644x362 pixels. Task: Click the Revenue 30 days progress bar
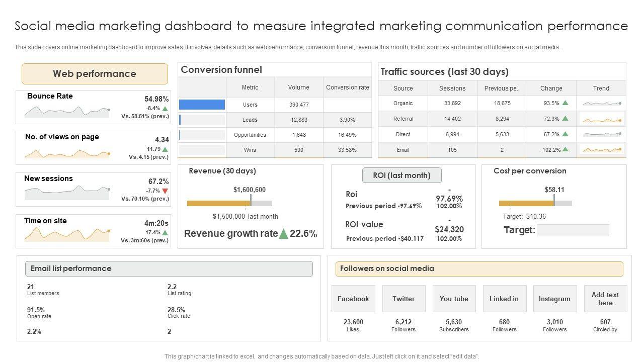click(x=229, y=204)
